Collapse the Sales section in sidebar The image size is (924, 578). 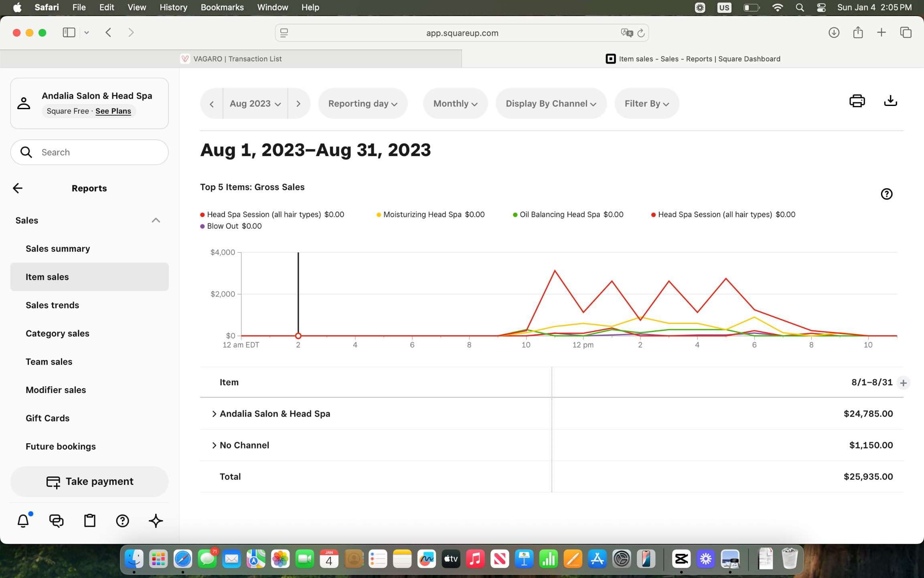click(156, 220)
